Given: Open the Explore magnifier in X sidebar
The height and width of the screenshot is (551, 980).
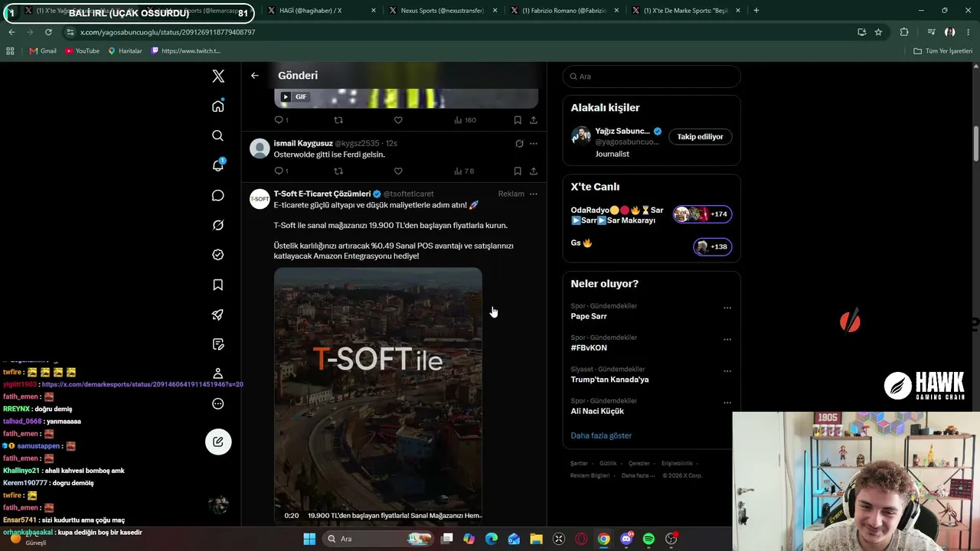Looking at the screenshot, I should pyautogui.click(x=218, y=135).
